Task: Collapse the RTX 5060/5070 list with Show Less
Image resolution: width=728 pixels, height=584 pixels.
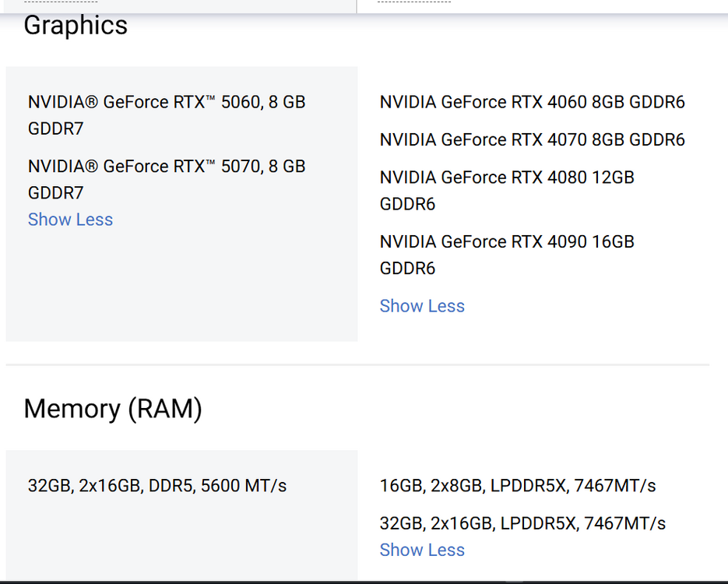Action: pos(70,220)
